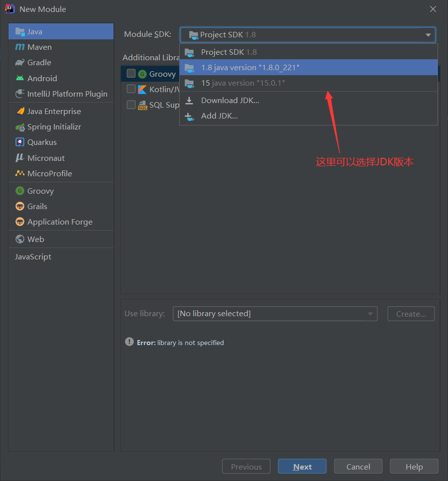The height and width of the screenshot is (481, 448).
Task: Select Gradle label in module list
Action: (x=39, y=62)
